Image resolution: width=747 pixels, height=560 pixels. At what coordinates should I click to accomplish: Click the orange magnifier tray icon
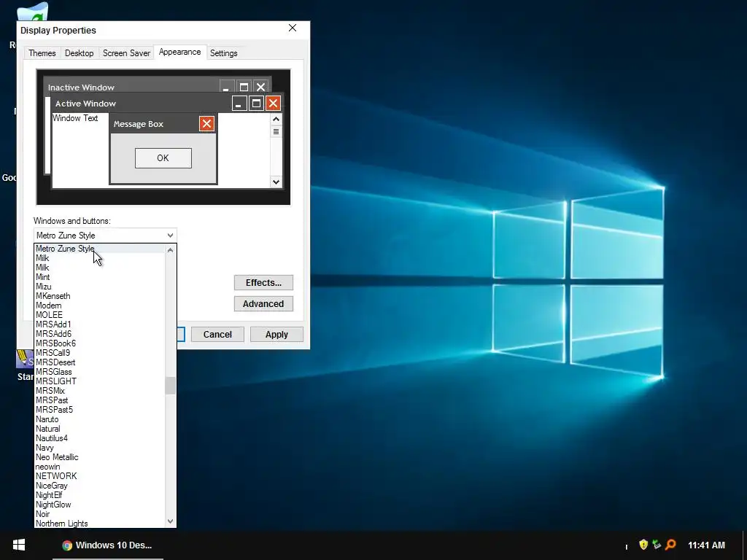(670, 544)
